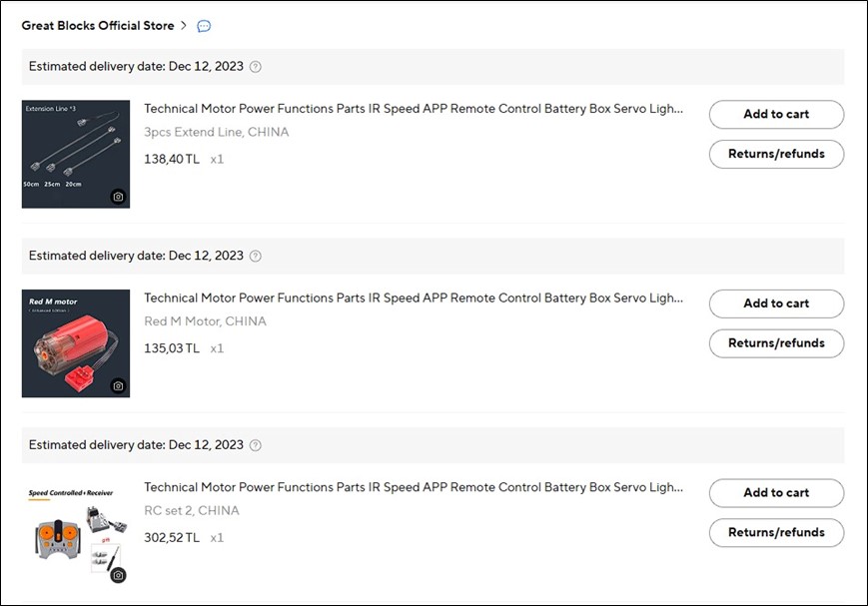Open Returns/refunds for RC set 2
The image size is (868, 606).
click(x=776, y=532)
